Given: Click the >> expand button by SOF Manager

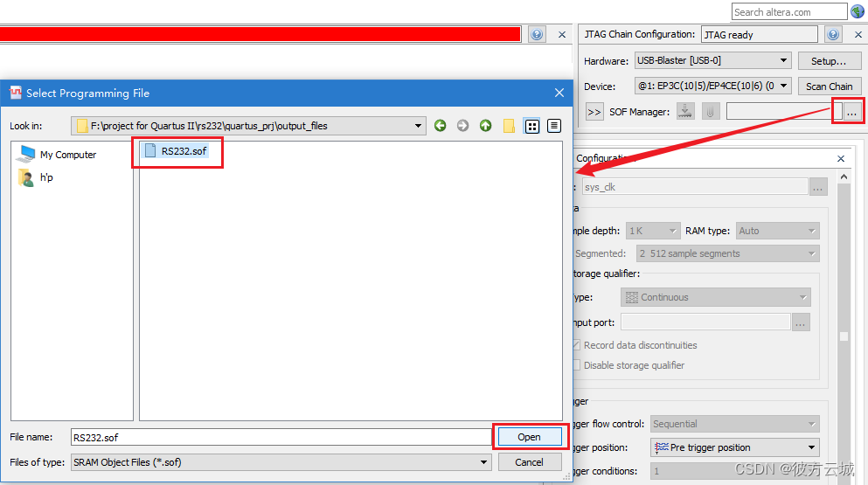Looking at the screenshot, I should 594,112.
